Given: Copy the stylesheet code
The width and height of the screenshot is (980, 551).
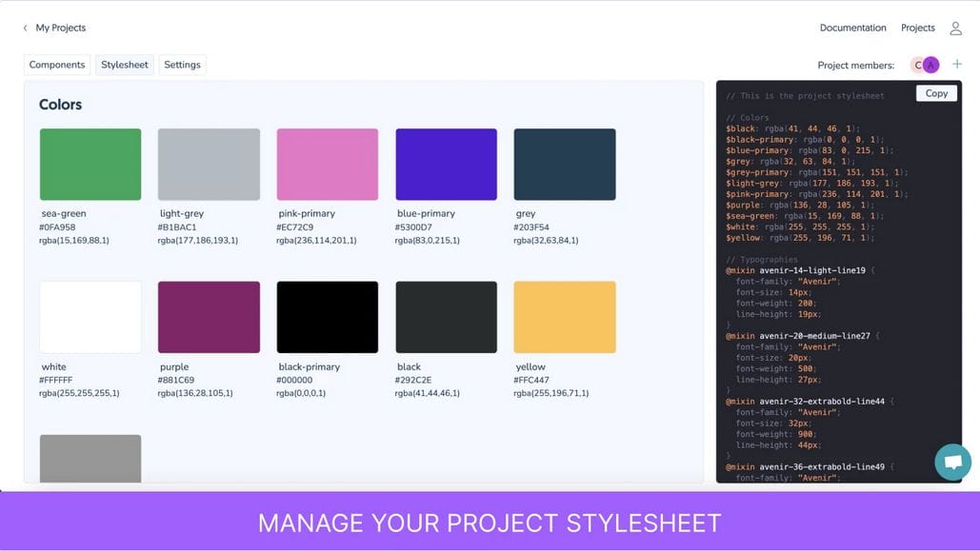Looking at the screenshot, I should (936, 93).
